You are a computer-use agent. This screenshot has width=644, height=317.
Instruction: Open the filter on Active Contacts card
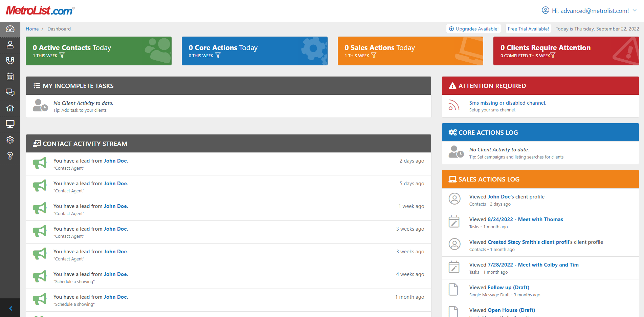point(62,55)
